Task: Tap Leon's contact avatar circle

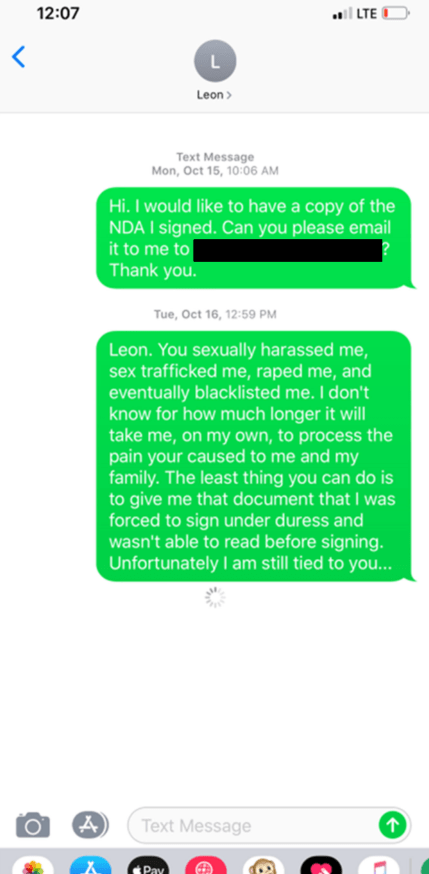Action: point(214,61)
